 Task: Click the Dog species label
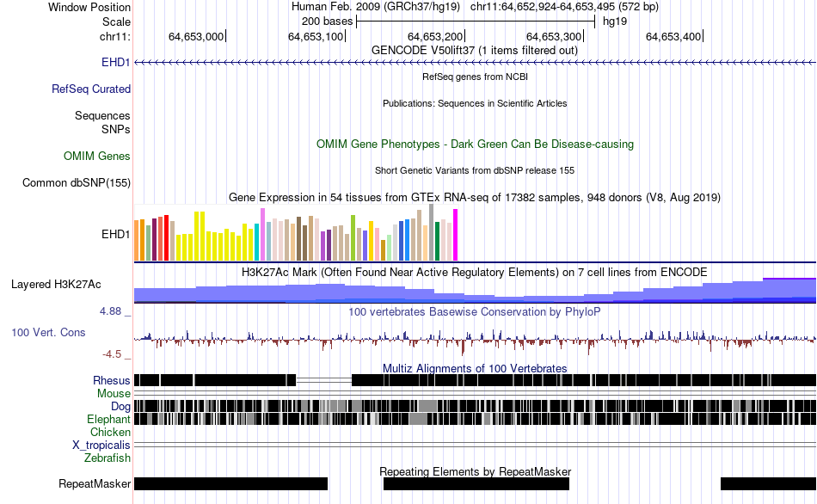(120, 407)
